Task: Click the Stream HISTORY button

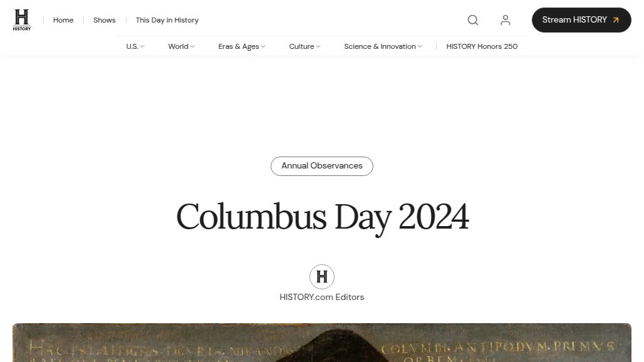Action: [x=581, y=20]
